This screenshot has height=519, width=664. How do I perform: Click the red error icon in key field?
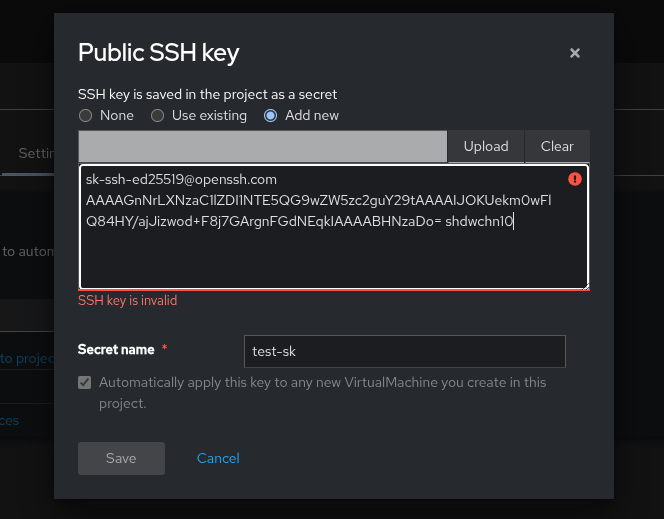[x=574, y=179]
